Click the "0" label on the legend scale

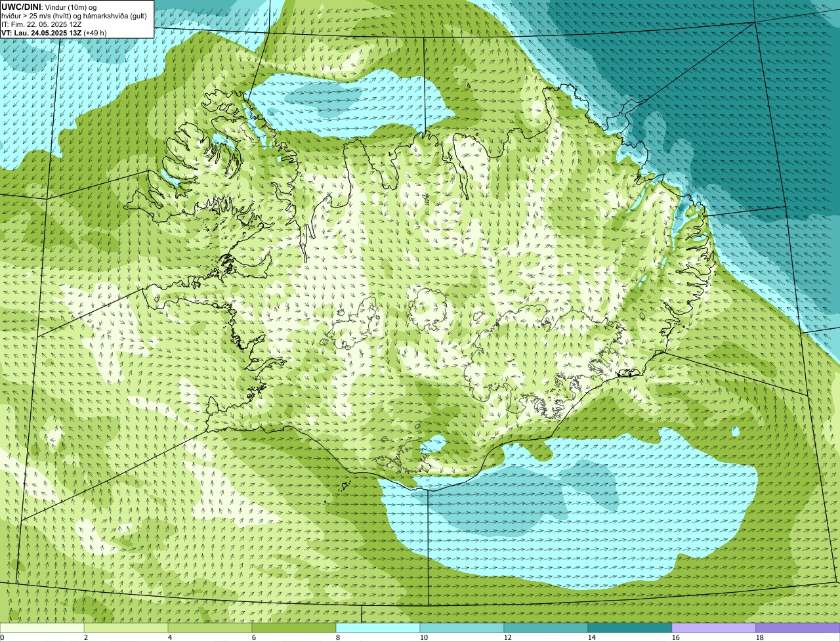[2, 637]
